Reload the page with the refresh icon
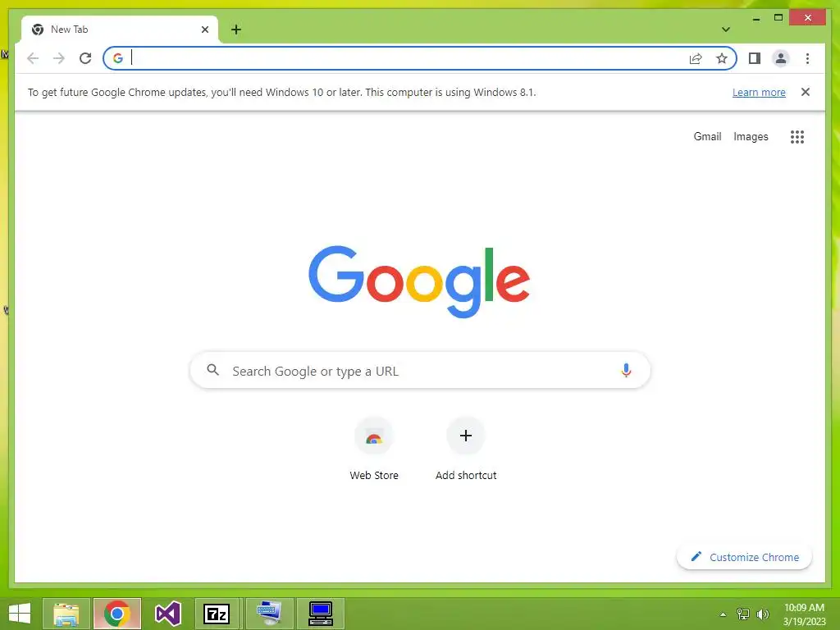This screenshot has width=840, height=630. 85,58
